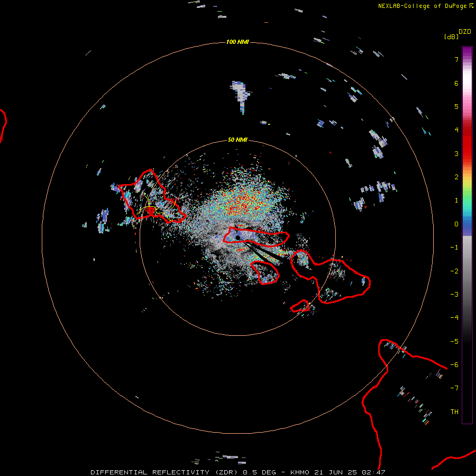
Task: Click the 02:47 timestamp
Action: tap(374, 472)
